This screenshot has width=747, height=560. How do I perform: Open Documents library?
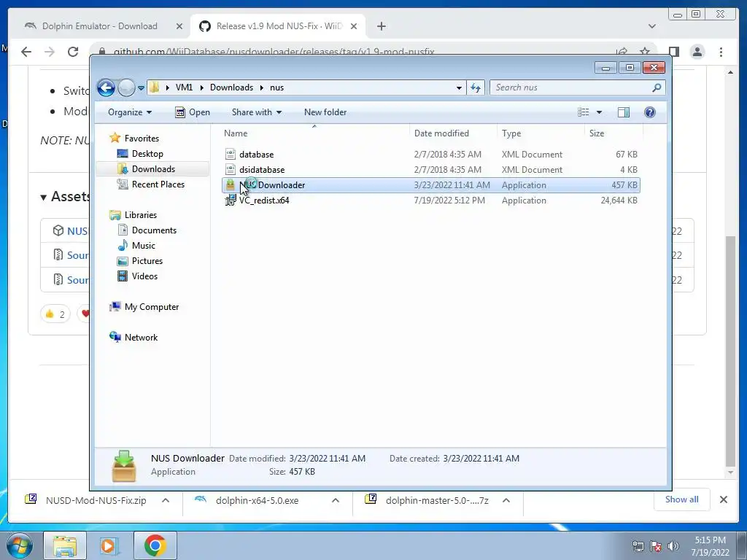click(x=154, y=230)
